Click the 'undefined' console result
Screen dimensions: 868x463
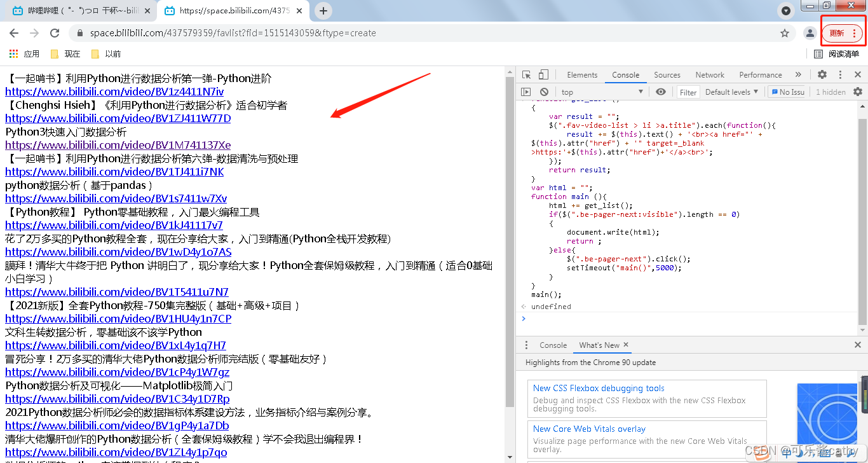pyautogui.click(x=551, y=307)
